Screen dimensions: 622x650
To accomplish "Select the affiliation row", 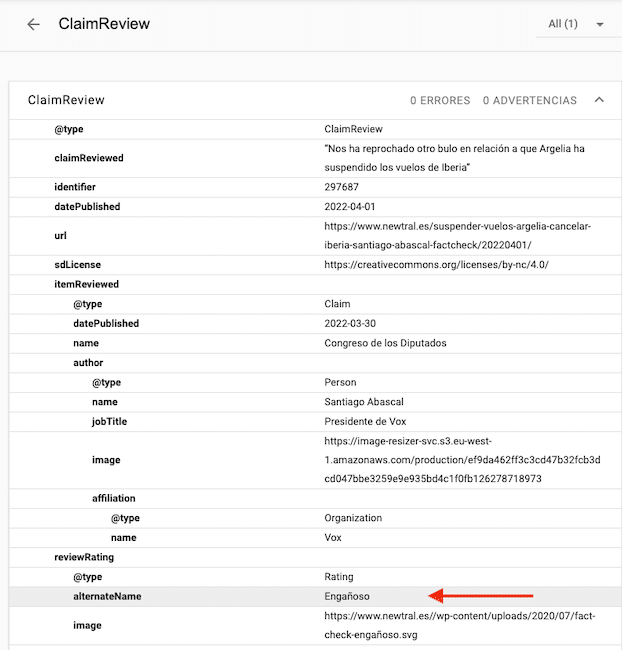I will [x=315, y=498].
